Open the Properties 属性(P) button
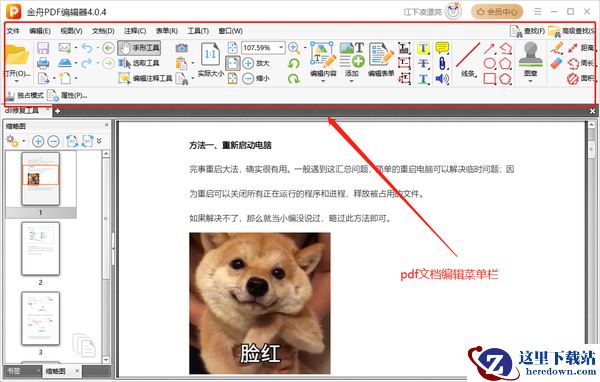 click(x=67, y=95)
